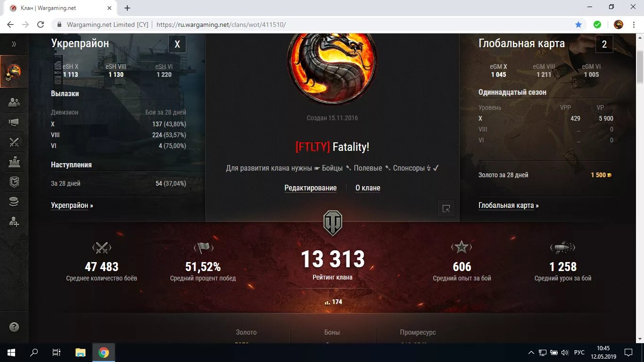Screen dimensions: 644x362
Task: Click the 47 483 average battles value
Action: pos(101,267)
